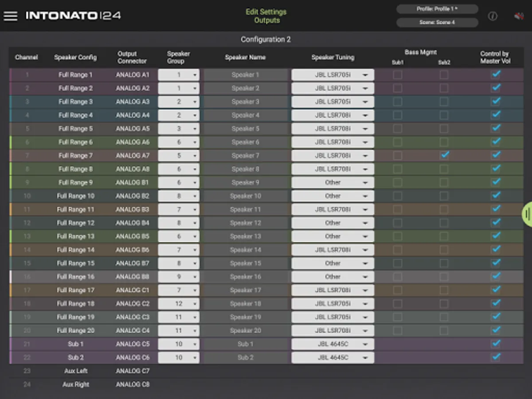
Task: Uncheck Master Vol control for Full Range 1
Action: (496, 75)
